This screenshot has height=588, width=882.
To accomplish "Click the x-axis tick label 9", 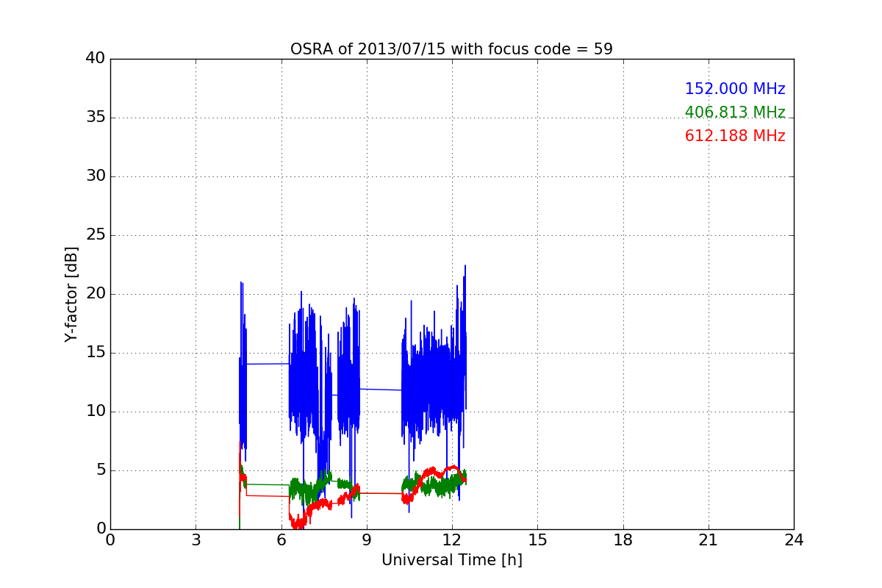I will 367,540.
